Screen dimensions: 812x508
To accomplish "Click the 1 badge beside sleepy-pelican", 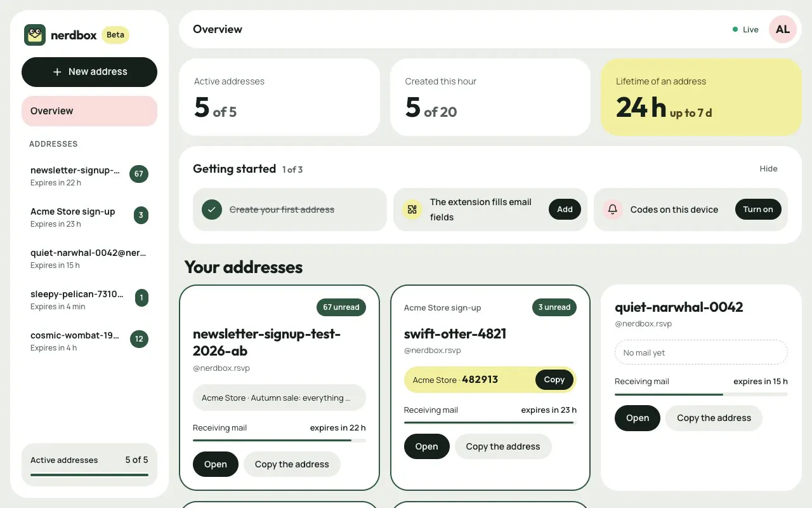I will tap(141, 298).
